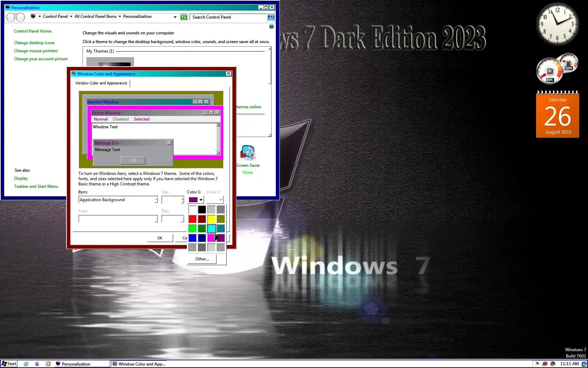Open the Change desktop icons link
588x368 pixels.
[x=34, y=43]
